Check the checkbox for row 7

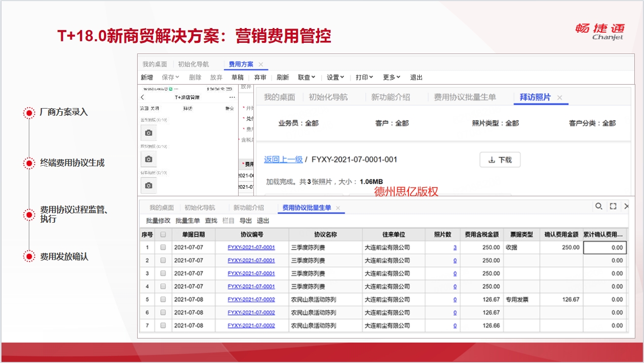(x=163, y=325)
